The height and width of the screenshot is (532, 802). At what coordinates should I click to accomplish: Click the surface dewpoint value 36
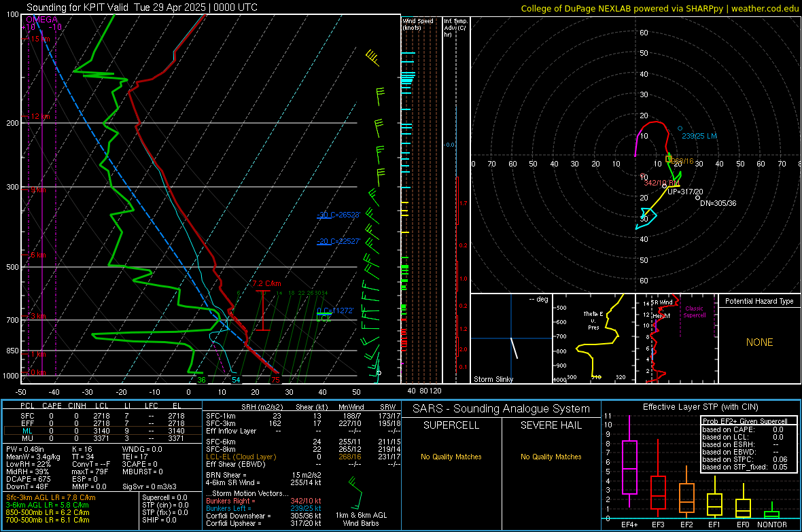(202, 380)
